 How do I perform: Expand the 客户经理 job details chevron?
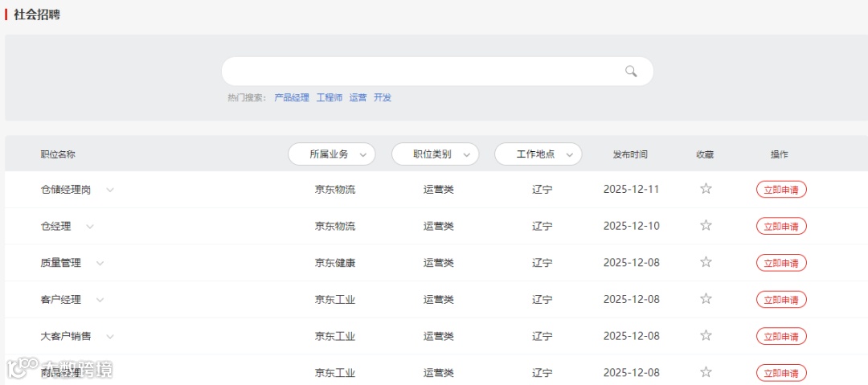tap(100, 300)
